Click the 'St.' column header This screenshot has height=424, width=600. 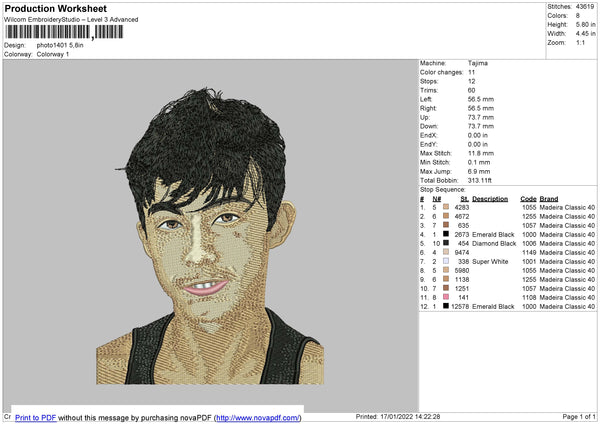[465, 199]
